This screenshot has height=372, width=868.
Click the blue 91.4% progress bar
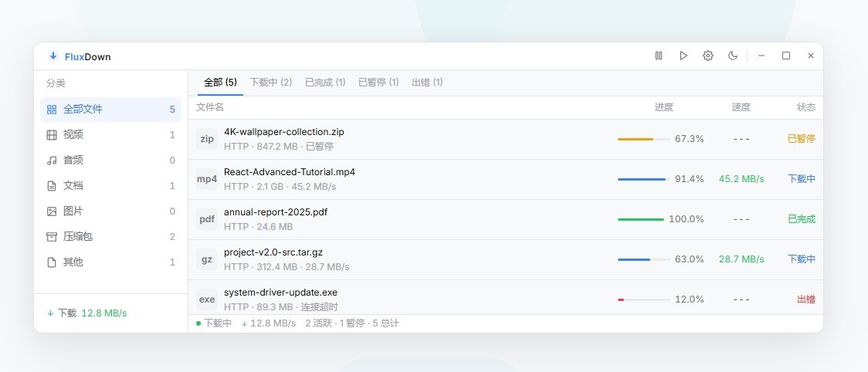point(644,179)
